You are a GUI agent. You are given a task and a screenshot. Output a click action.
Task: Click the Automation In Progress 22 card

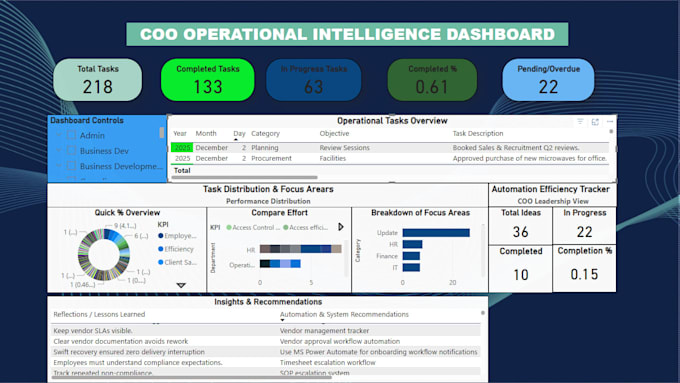point(584,226)
